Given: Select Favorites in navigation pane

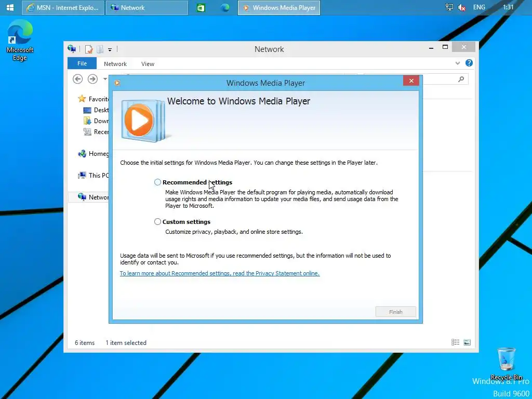Looking at the screenshot, I should 94,99.
